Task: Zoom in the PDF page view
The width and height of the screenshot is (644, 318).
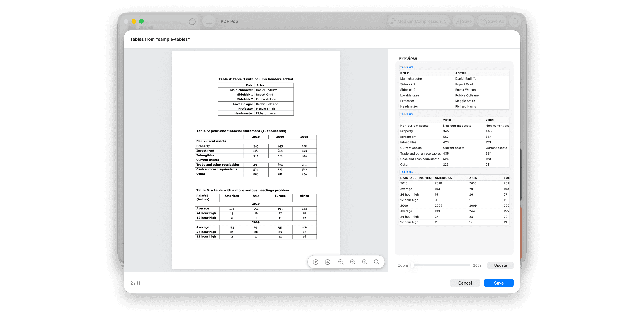Action: (x=353, y=262)
